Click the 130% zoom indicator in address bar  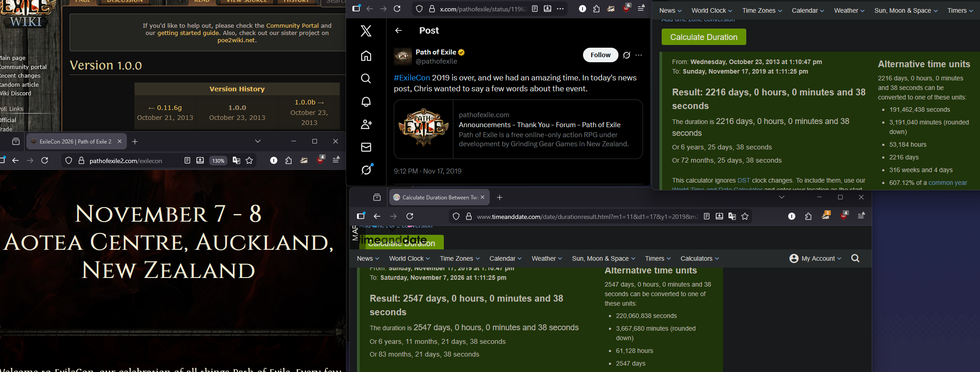218,160
